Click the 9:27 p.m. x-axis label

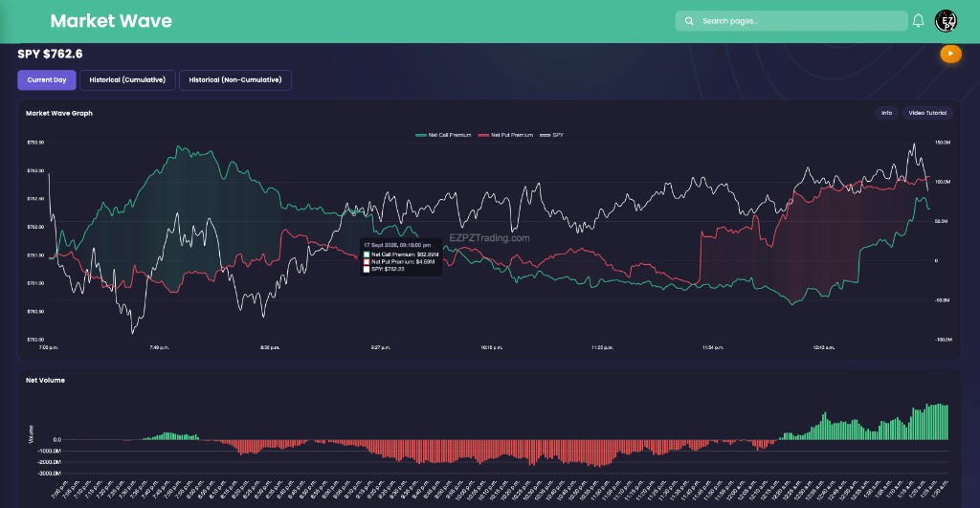tap(381, 347)
